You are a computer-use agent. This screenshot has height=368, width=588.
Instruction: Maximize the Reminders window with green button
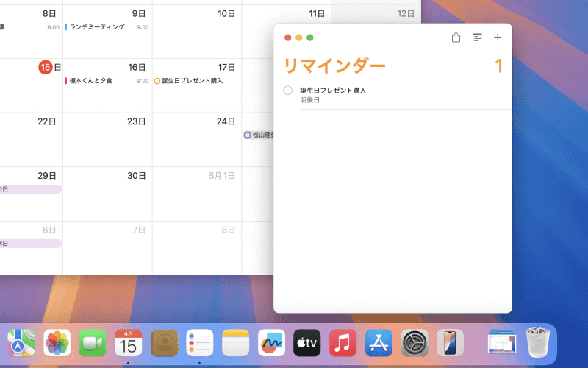[x=310, y=38]
